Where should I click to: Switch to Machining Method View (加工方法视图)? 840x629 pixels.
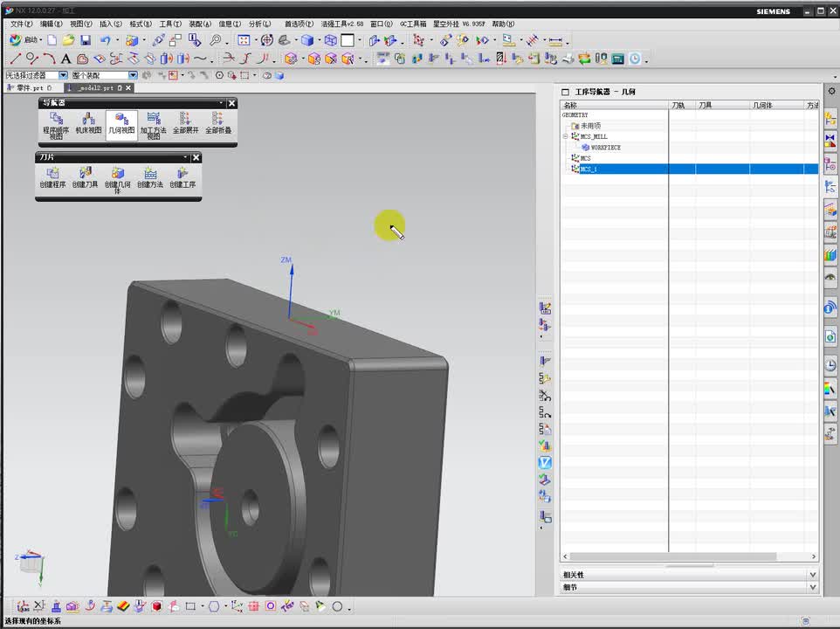tap(153, 126)
